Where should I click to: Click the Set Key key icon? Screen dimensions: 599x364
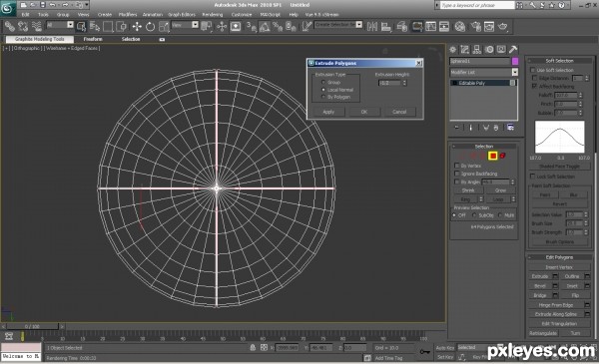point(424,351)
